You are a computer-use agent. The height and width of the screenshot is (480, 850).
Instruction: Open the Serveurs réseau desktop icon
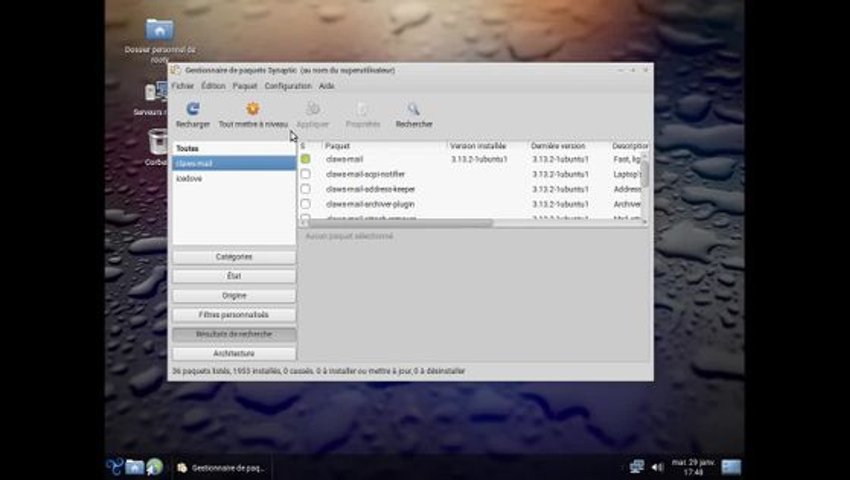tap(156, 92)
